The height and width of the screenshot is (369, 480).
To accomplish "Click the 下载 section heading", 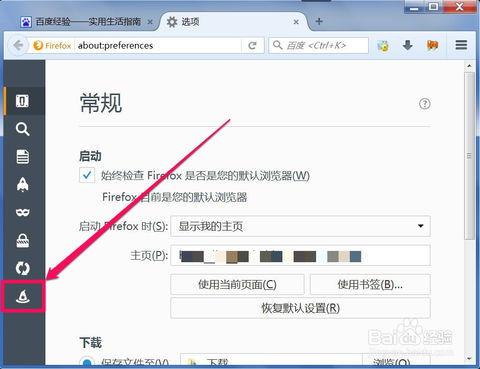I will click(90, 342).
